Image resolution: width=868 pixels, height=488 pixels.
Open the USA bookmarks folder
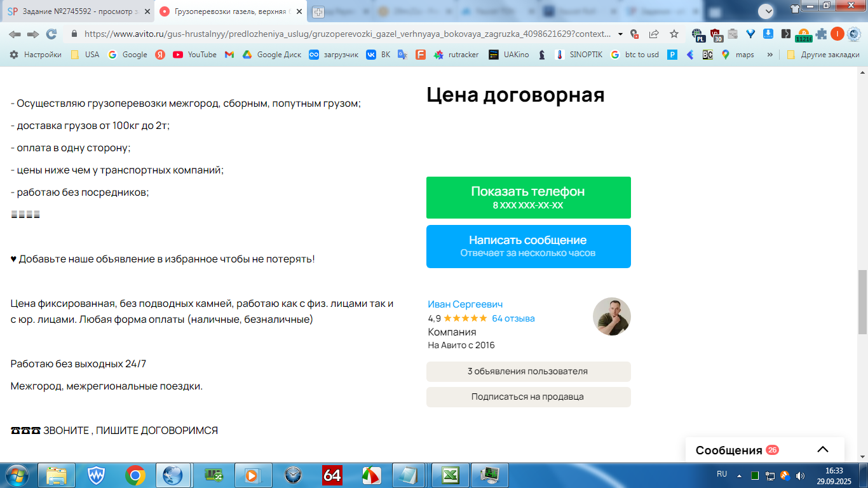point(85,55)
